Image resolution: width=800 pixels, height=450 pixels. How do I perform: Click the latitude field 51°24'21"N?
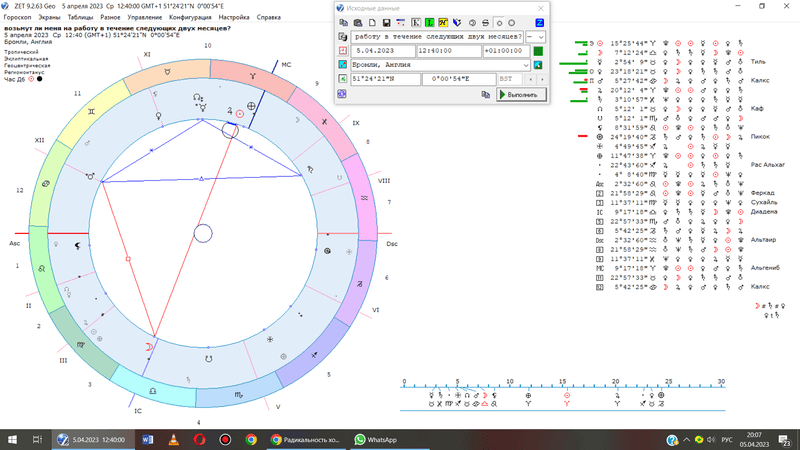[x=385, y=79]
